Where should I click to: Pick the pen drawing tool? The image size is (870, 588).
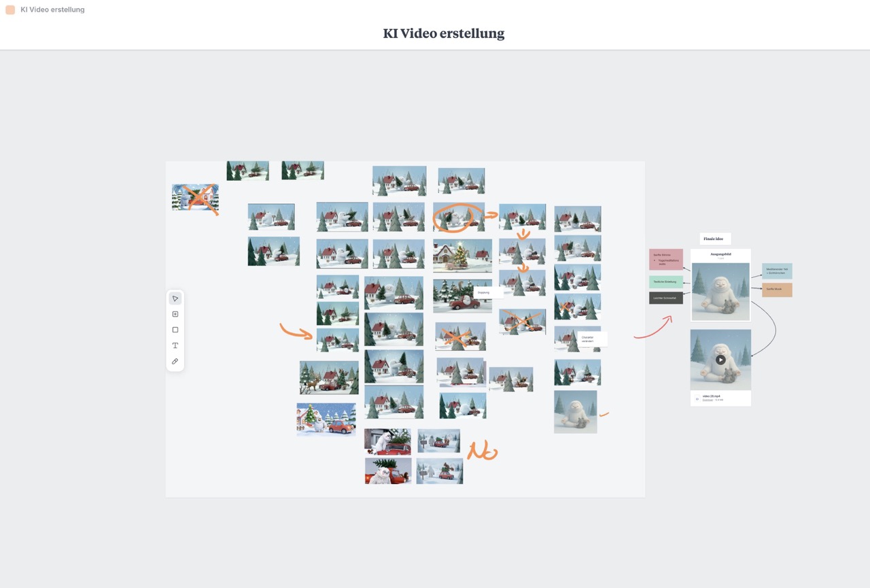[x=175, y=361]
